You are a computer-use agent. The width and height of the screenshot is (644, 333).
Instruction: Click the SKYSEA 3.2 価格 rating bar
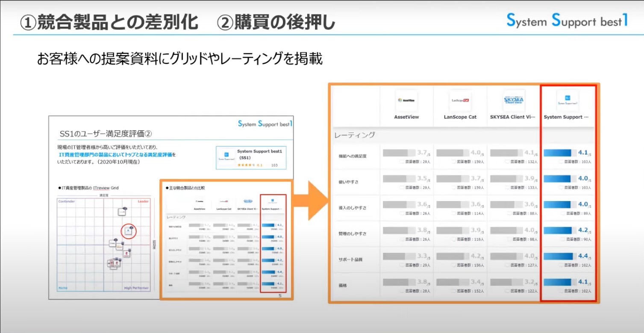click(x=506, y=282)
